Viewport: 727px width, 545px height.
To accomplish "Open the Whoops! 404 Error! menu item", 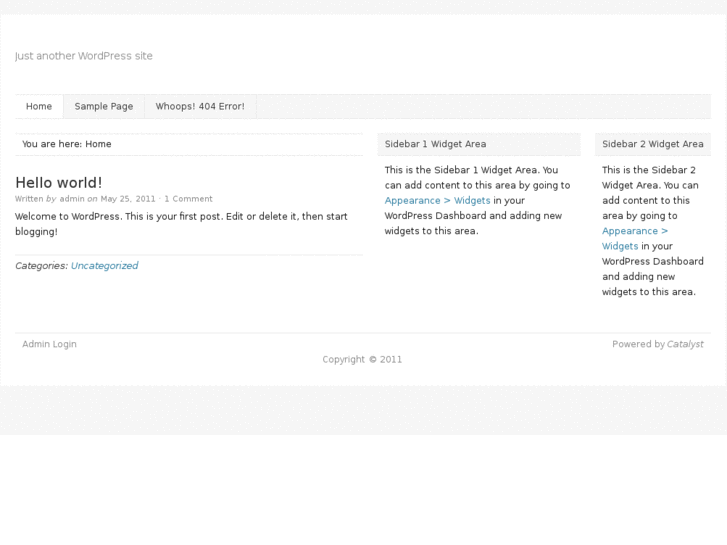I will click(x=200, y=106).
